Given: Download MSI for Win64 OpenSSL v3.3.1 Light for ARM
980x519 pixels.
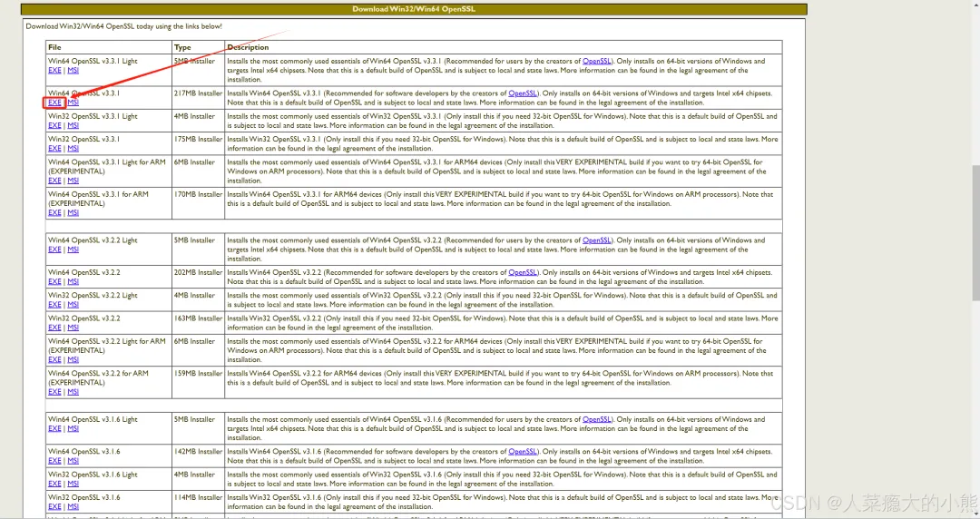Looking at the screenshot, I should click(73, 181).
